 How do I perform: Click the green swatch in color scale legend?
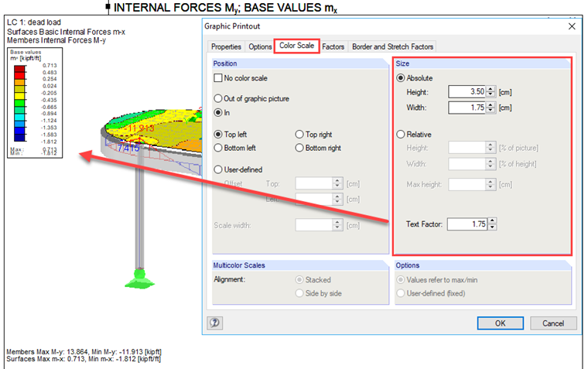19,103
